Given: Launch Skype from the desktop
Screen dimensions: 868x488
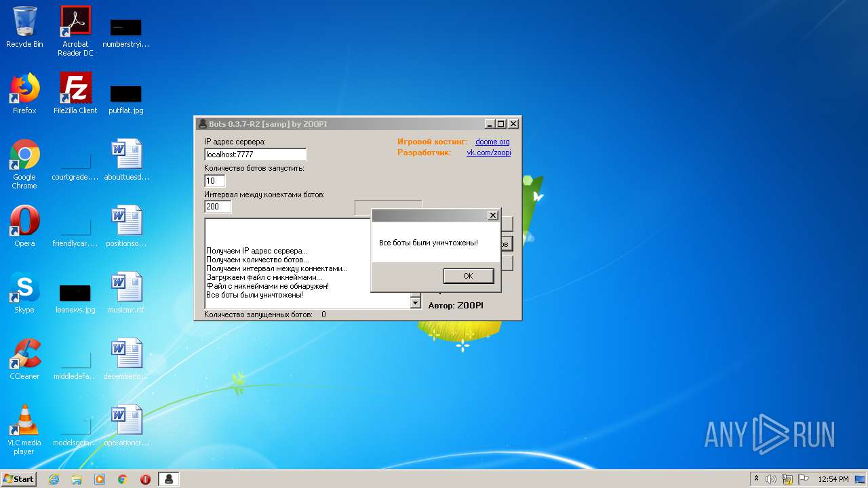Looking at the screenshot, I should (x=24, y=293).
